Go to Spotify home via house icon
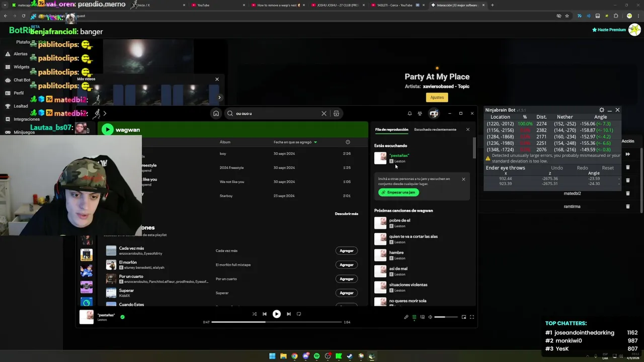Image resolution: width=644 pixels, height=362 pixels. coord(216,114)
